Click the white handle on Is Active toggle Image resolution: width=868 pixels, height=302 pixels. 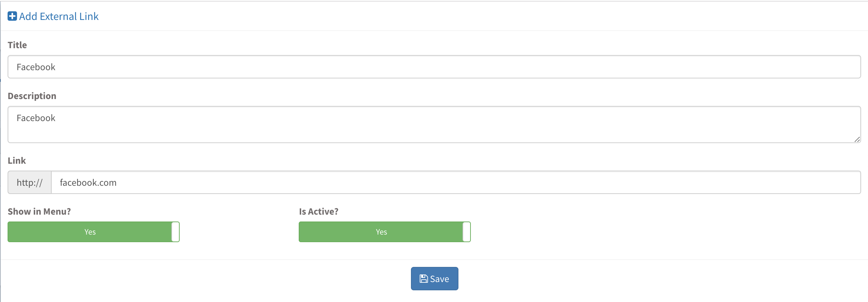pos(467,232)
